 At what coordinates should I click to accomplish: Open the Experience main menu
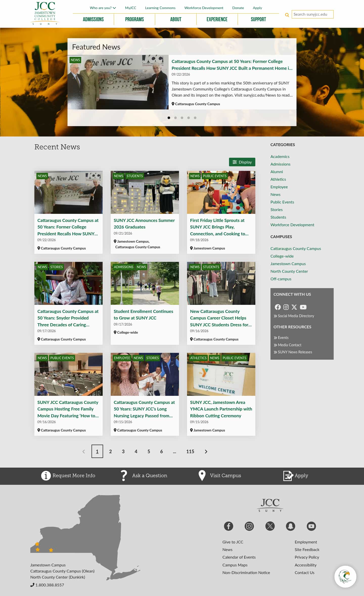pos(217,19)
